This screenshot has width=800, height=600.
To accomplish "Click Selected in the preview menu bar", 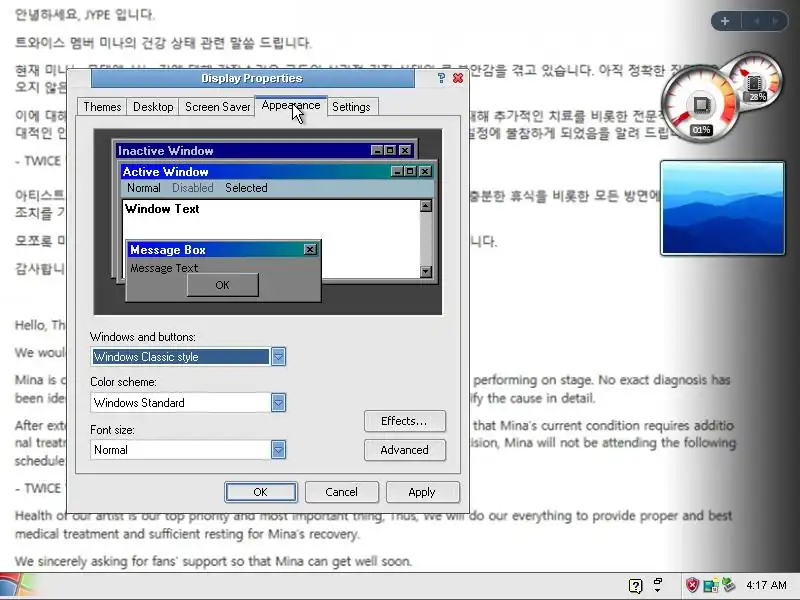I will (x=246, y=188).
